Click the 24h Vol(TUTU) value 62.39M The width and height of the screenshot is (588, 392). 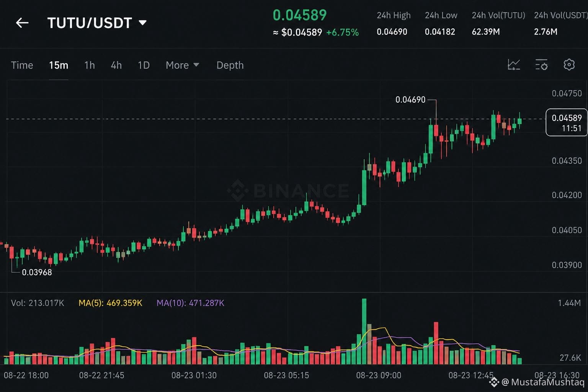(x=486, y=32)
